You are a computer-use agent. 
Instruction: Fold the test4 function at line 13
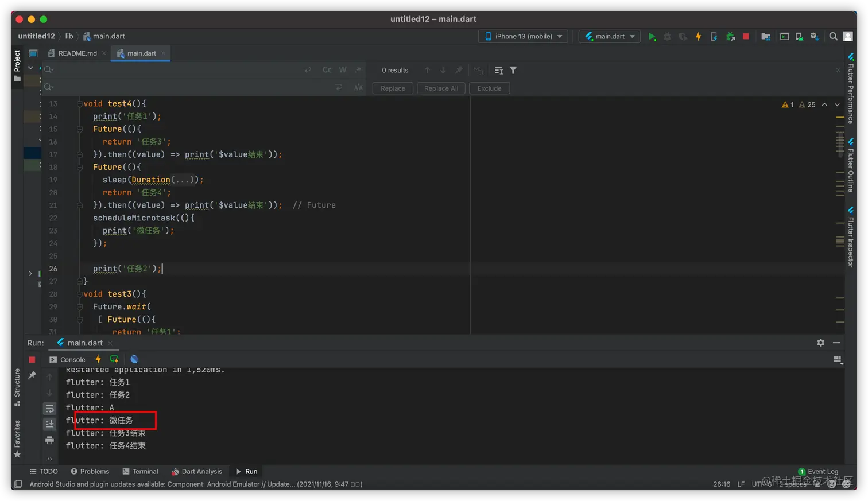coord(80,103)
